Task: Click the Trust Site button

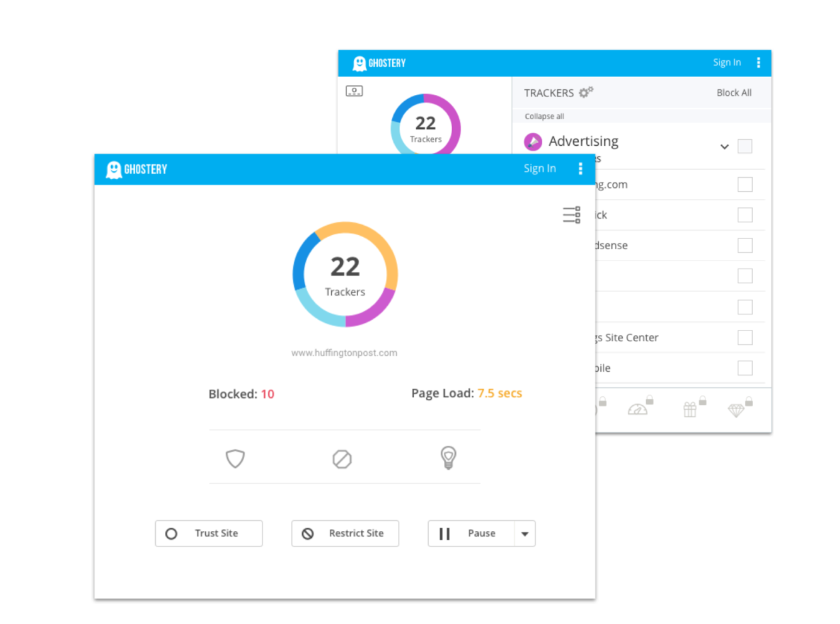Action: tap(209, 533)
